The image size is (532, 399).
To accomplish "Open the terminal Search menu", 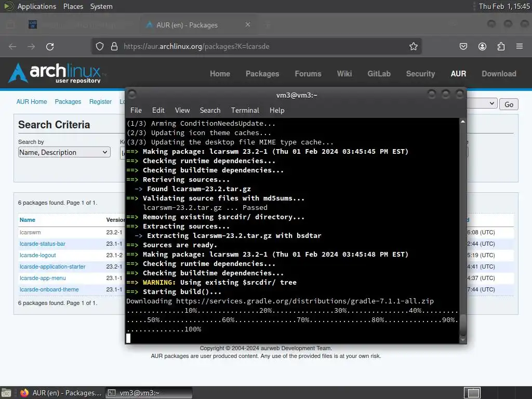I will (x=210, y=110).
